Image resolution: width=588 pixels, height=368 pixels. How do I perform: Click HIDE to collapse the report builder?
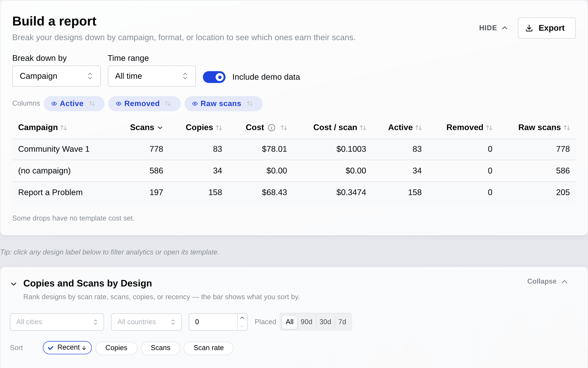[x=493, y=28]
